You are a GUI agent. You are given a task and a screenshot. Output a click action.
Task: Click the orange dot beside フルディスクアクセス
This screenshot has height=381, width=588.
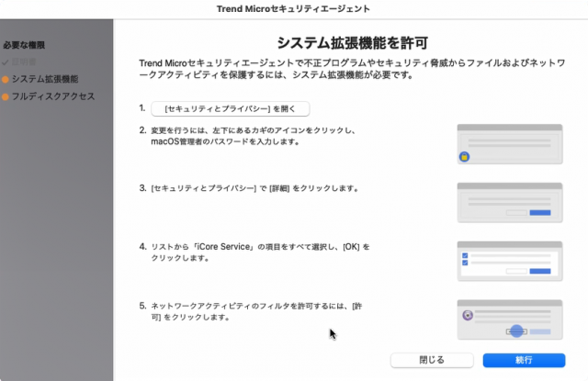click(6, 97)
